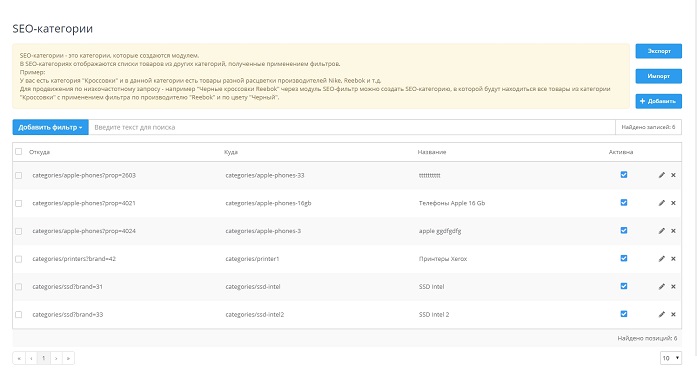Click the Импорт button
The width and height of the screenshot is (697, 387).
tap(658, 76)
